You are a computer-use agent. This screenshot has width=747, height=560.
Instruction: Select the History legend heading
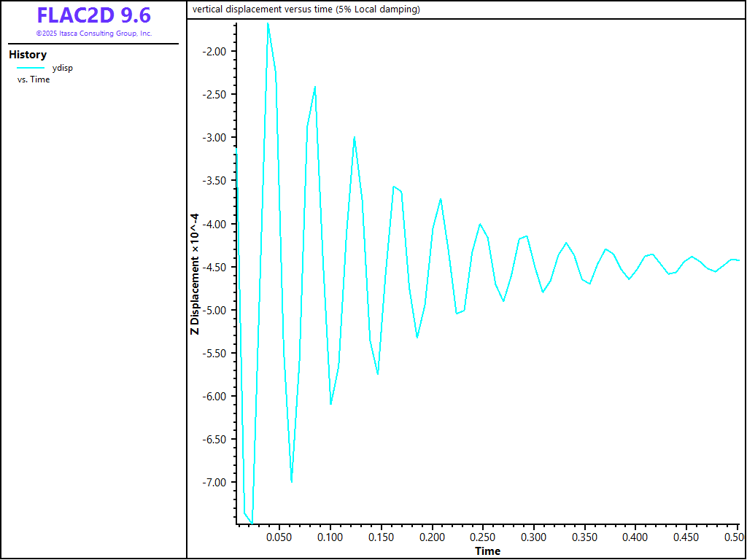(x=28, y=55)
